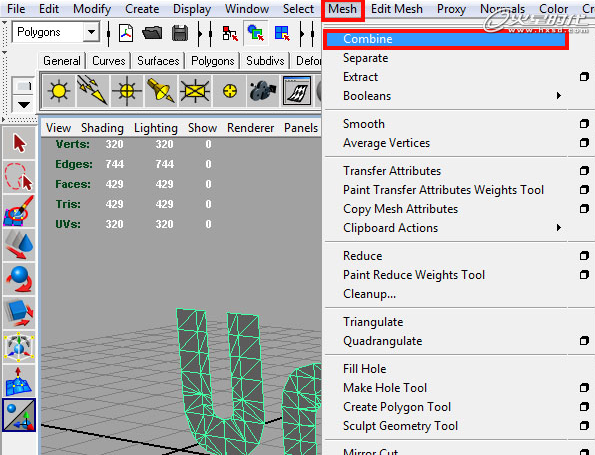
Task: Switch to the Curves shelf tab
Action: [109, 61]
